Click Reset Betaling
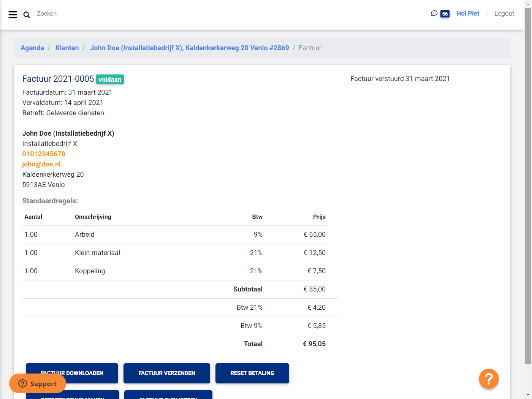Image resolution: width=532 pixels, height=399 pixels. point(252,373)
